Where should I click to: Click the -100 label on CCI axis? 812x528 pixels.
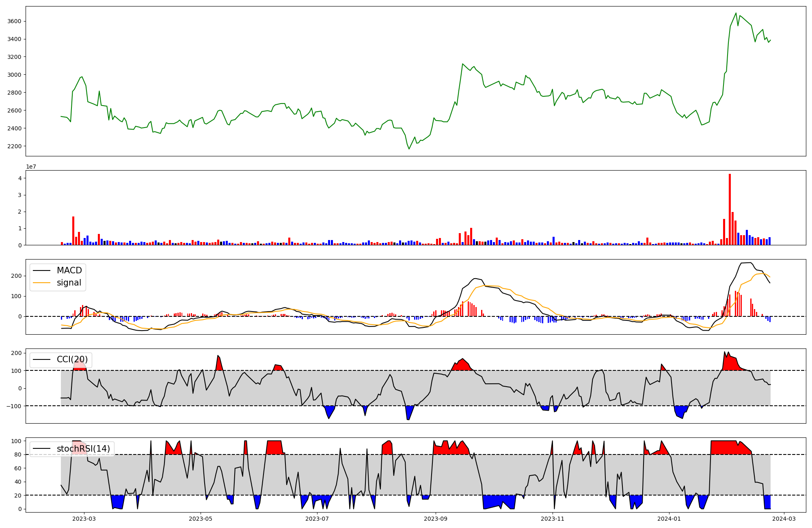pos(13,406)
